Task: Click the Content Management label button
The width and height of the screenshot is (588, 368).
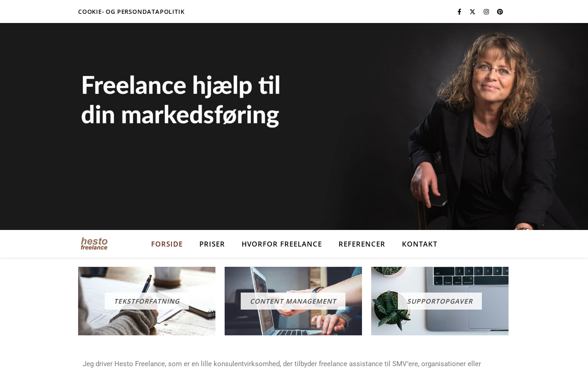Action: (293, 301)
